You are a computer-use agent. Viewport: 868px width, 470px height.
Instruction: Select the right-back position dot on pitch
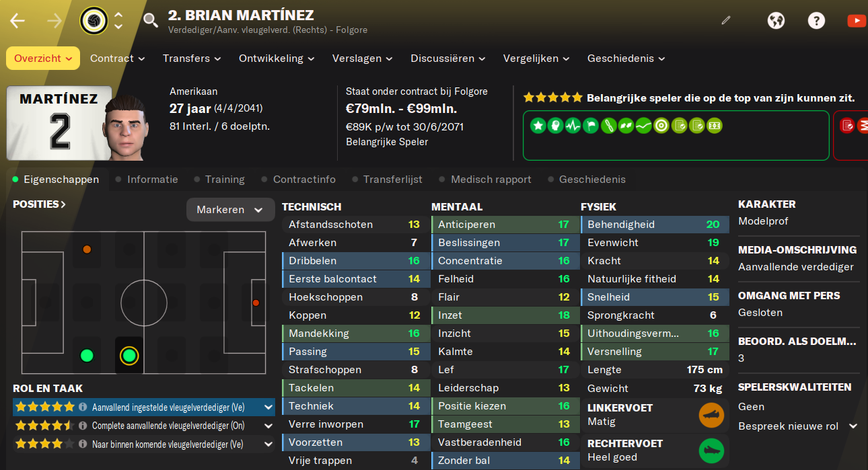tap(86, 356)
